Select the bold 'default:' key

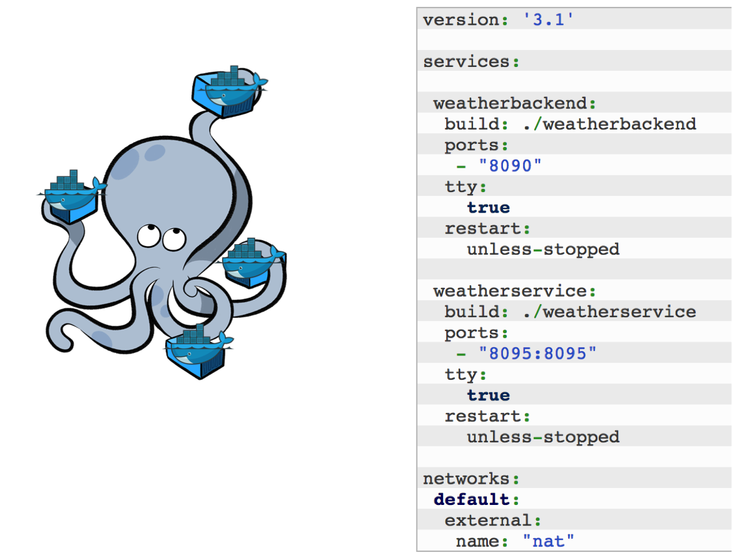point(476,500)
